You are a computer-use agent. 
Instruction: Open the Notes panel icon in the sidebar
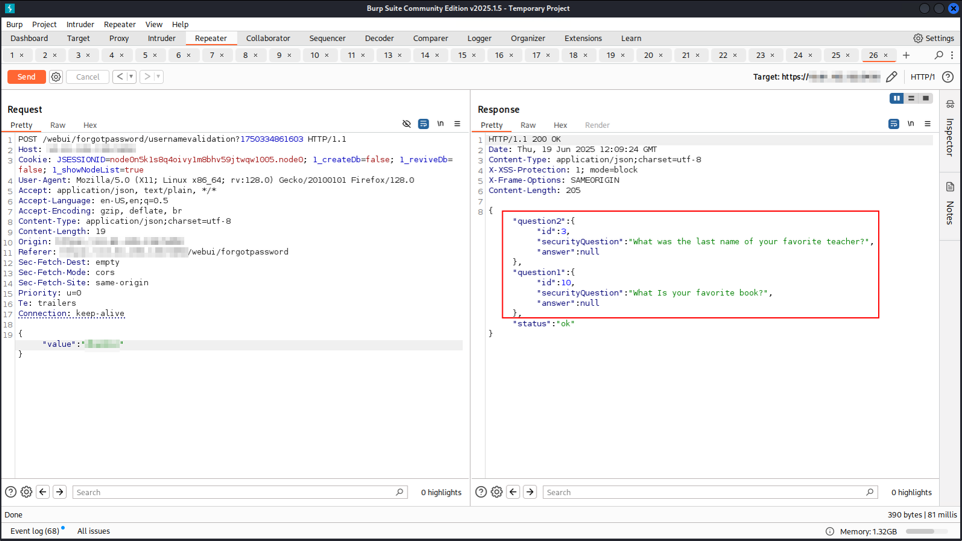(950, 187)
